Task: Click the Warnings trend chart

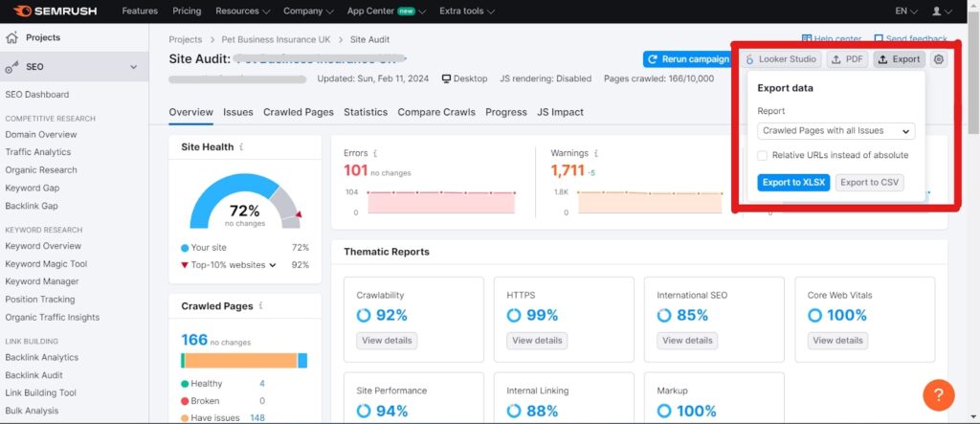Action: click(651, 202)
